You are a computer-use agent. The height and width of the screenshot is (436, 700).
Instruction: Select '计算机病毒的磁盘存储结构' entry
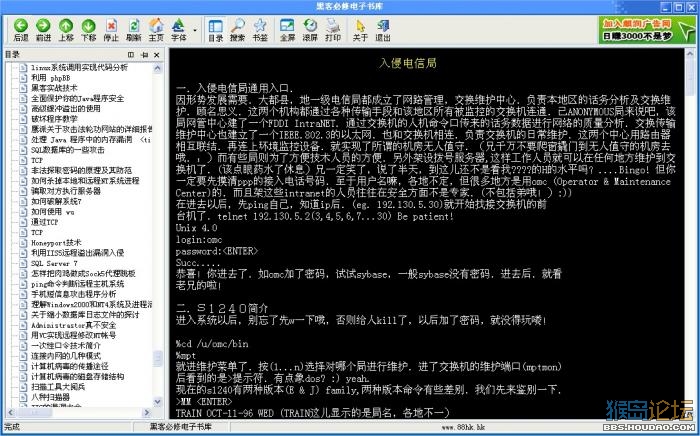pyautogui.click(x=77, y=377)
